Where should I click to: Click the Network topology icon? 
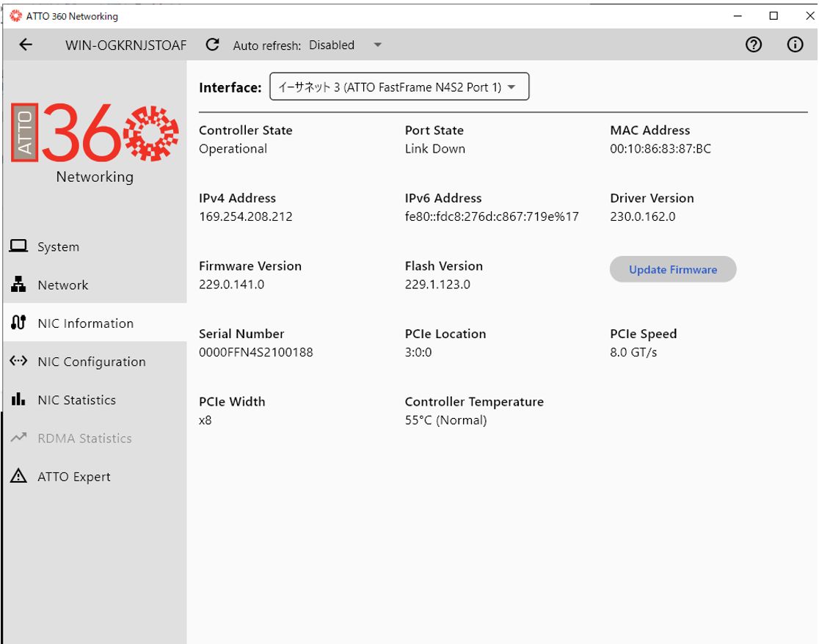(18, 284)
